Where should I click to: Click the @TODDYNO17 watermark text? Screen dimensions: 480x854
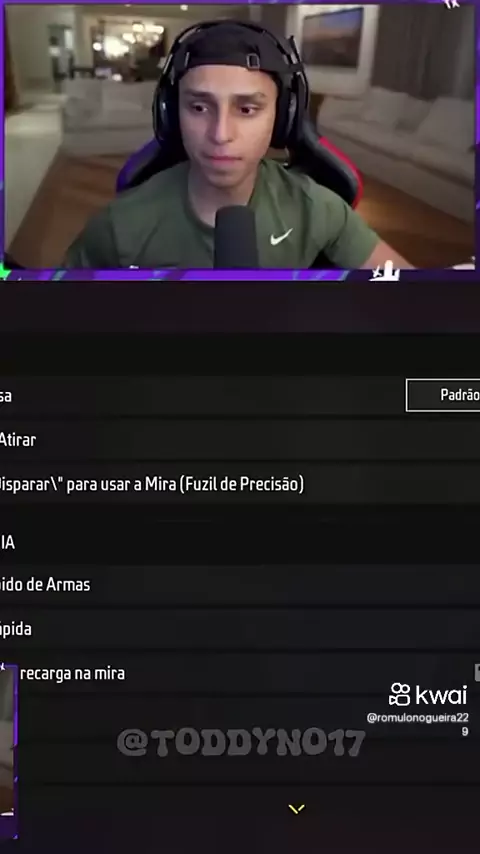[241, 742]
